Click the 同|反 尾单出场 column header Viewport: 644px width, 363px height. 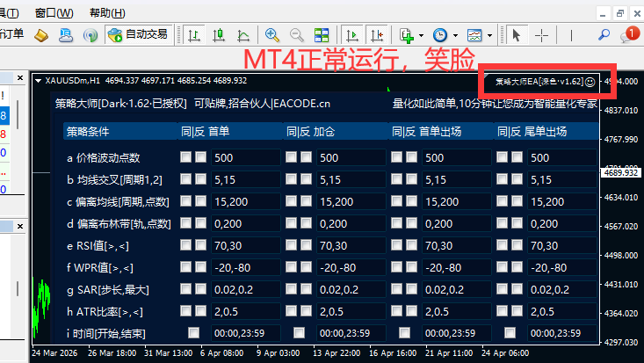click(546, 131)
